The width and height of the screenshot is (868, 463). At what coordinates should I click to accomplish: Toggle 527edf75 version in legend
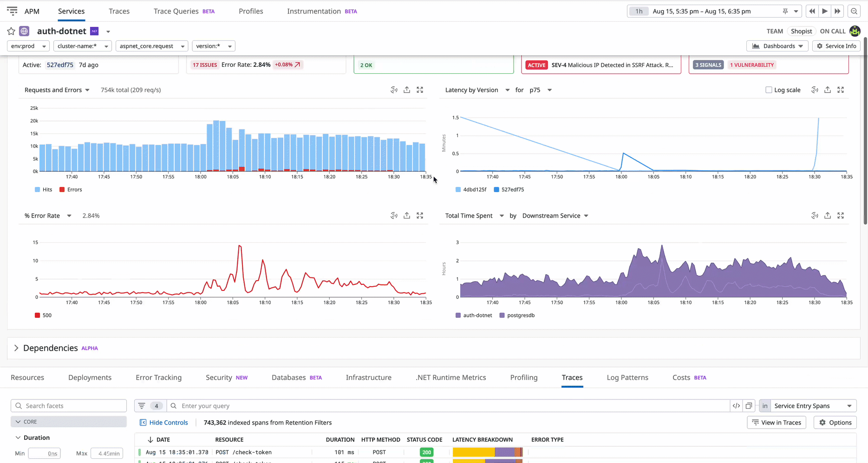click(x=509, y=190)
